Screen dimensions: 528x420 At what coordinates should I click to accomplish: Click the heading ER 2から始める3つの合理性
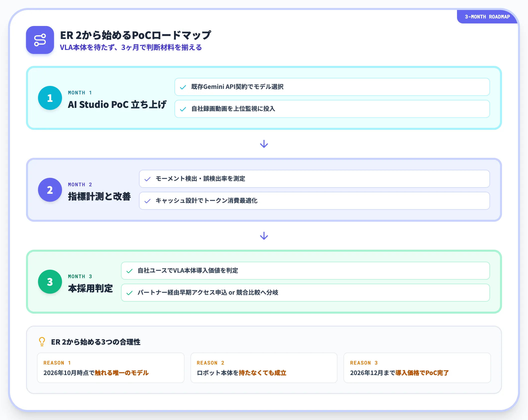click(96, 342)
